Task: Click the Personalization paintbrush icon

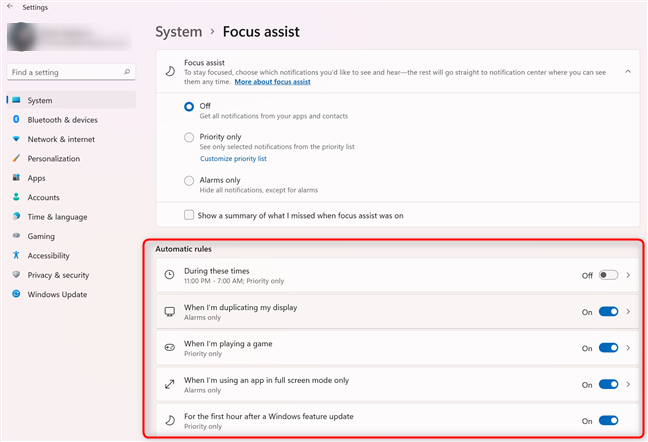Action: point(16,158)
